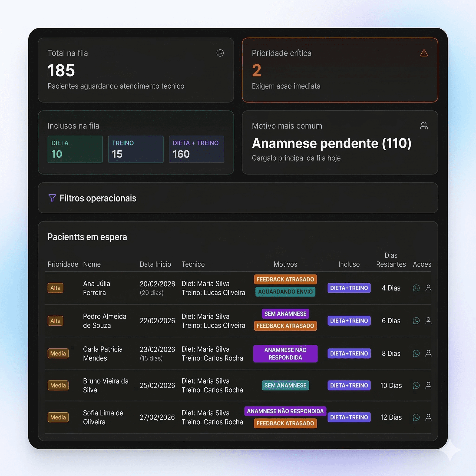The image size is (476, 476).
Task: Open profile icon for Ana Júlia Ferreira
Action: [x=428, y=288]
